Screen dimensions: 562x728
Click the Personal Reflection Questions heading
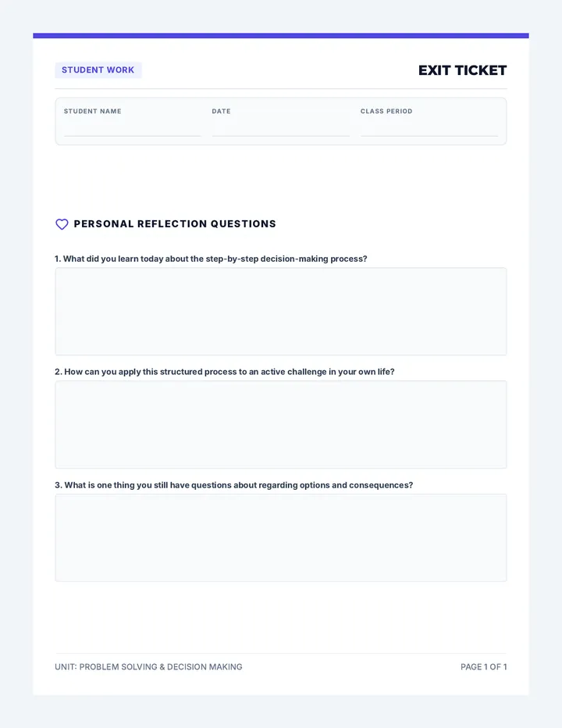175,223
